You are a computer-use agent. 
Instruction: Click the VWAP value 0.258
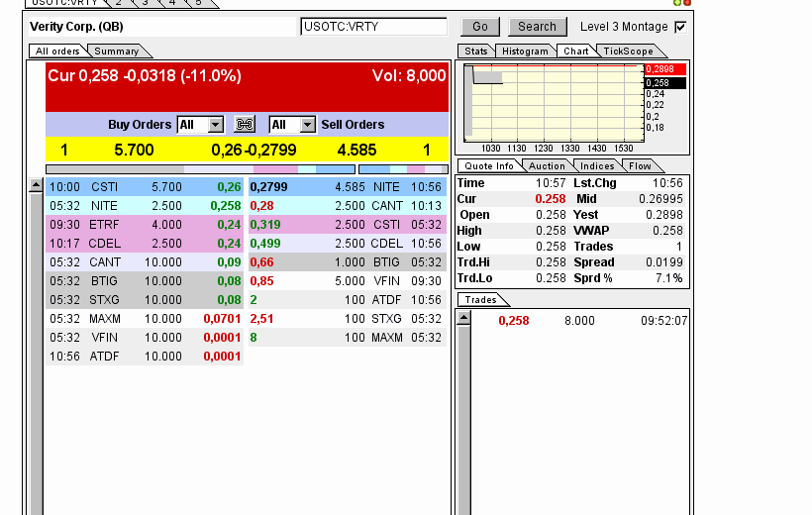coord(667,231)
